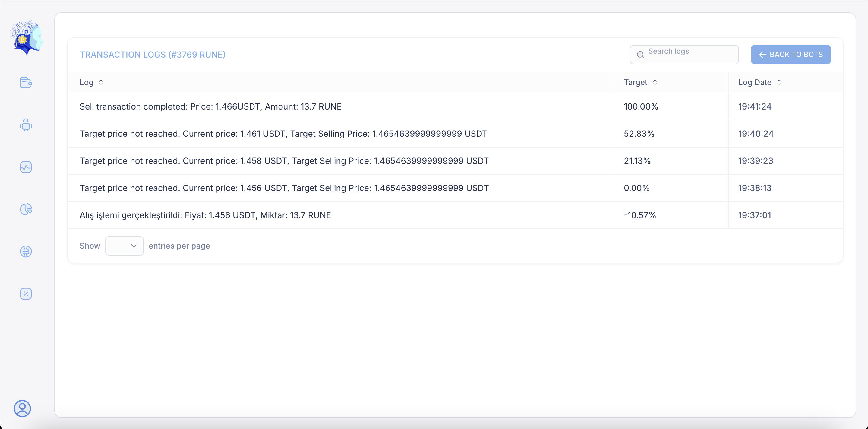
Task: Click the 100.00% target value
Action: (641, 106)
